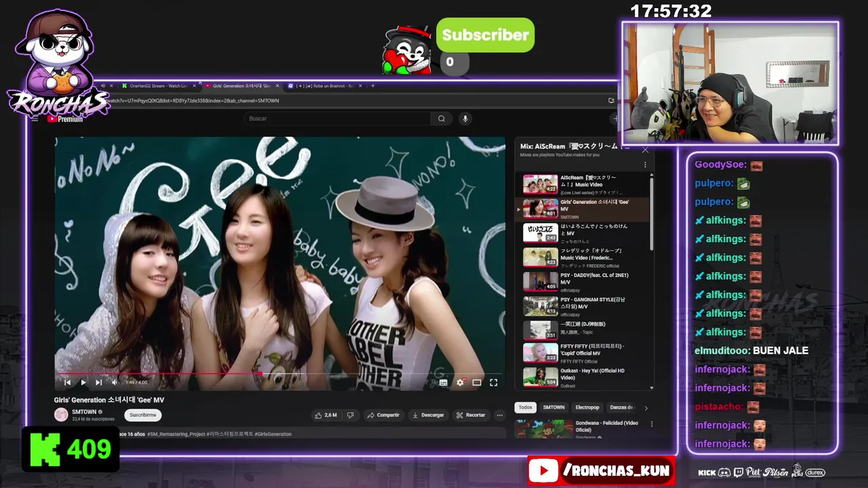
Task: Close the OneHanD2 Stream tab
Action: 195,86
